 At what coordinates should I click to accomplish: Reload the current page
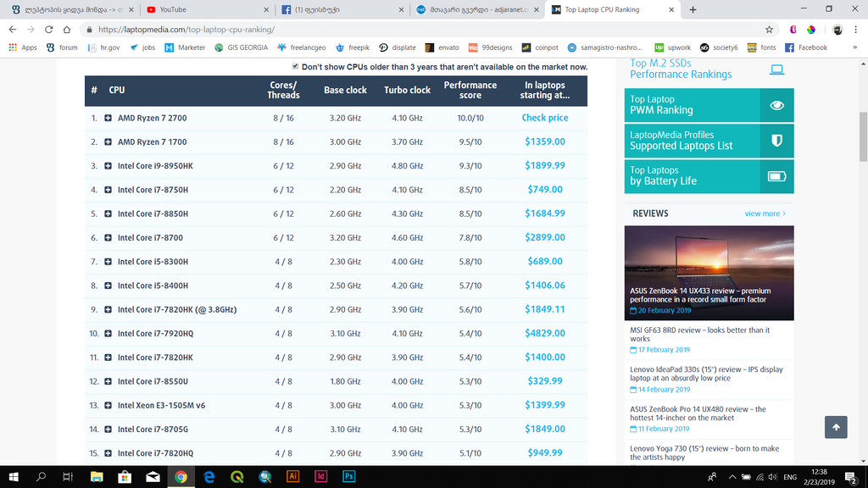(48, 30)
